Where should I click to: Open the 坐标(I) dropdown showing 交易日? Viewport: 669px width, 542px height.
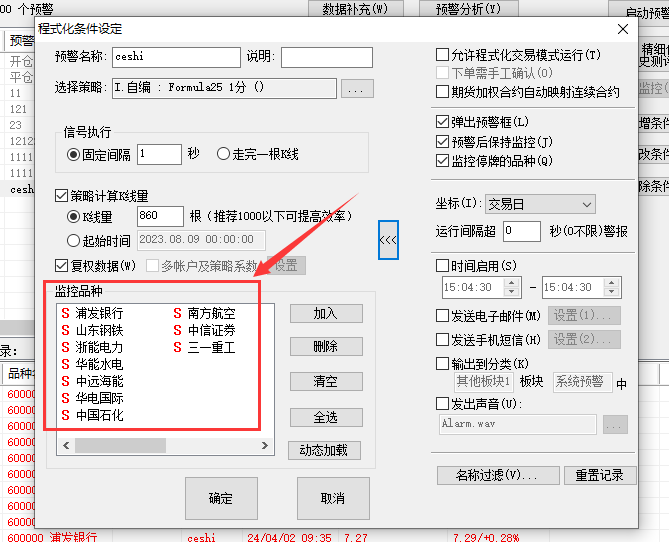click(540, 204)
